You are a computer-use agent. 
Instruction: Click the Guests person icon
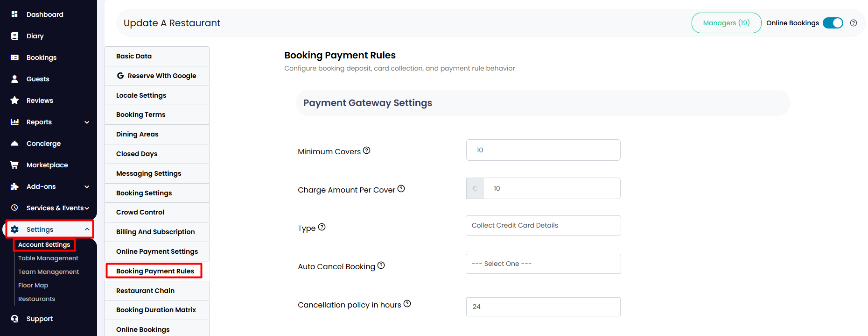pos(14,79)
